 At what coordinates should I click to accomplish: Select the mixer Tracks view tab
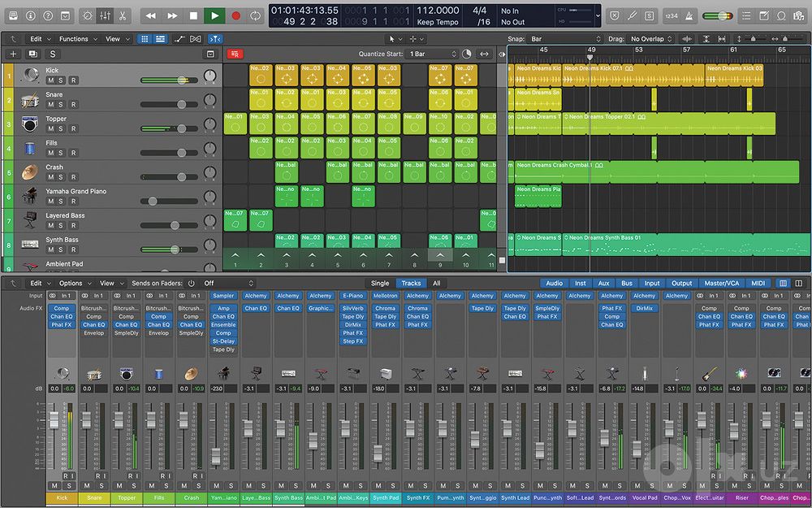click(x=411, y=284)
